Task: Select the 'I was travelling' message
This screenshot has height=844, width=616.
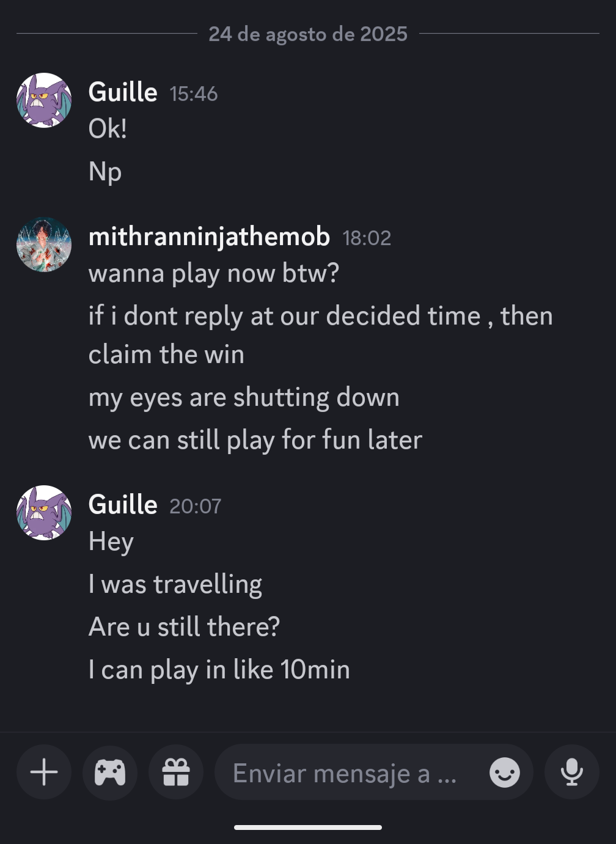Action: (x=175, y=584)
